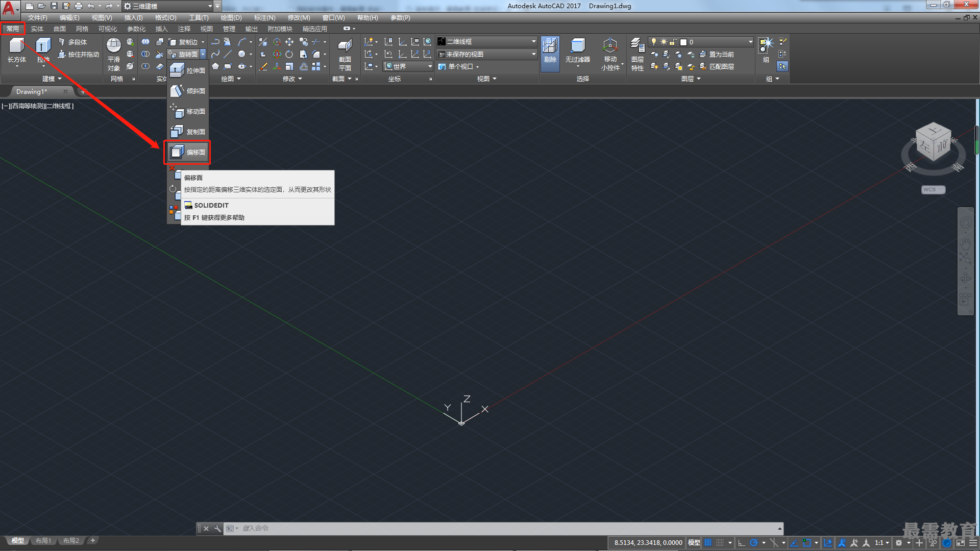Switch to the 实体 ribbon tab
Screen dimensions: 980x551
coord(37,29)
